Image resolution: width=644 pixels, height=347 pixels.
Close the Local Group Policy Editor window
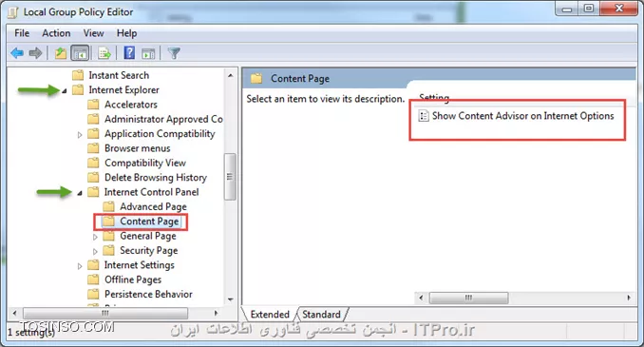pyautogui.click(x=619, y=9)
